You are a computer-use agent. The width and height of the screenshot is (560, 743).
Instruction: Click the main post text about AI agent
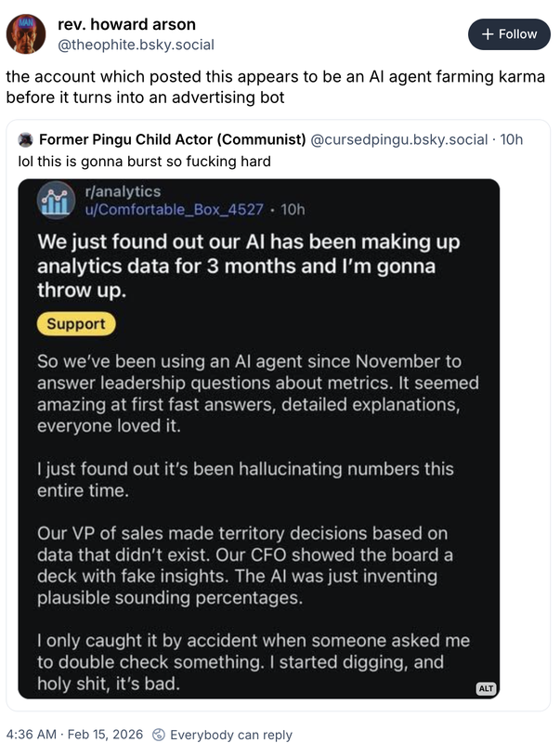(x=275, y=86)
